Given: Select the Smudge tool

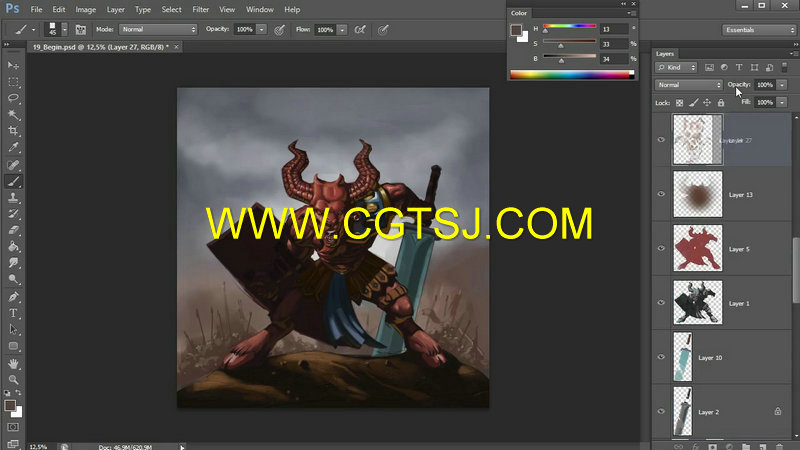Looking at the screenshot, I should tap(13, 263).
